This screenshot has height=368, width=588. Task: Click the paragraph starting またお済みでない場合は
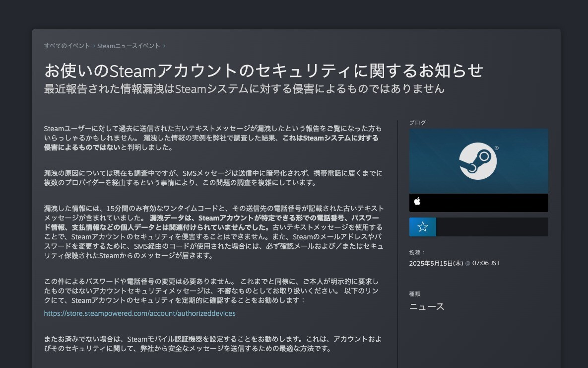[213, 344]
